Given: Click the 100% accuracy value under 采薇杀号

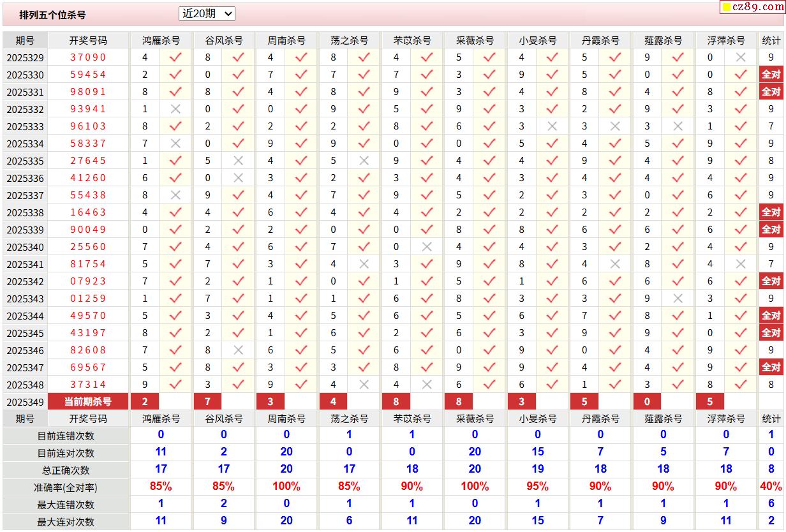Looking at the screenshot, I should (x=475, y=487).
